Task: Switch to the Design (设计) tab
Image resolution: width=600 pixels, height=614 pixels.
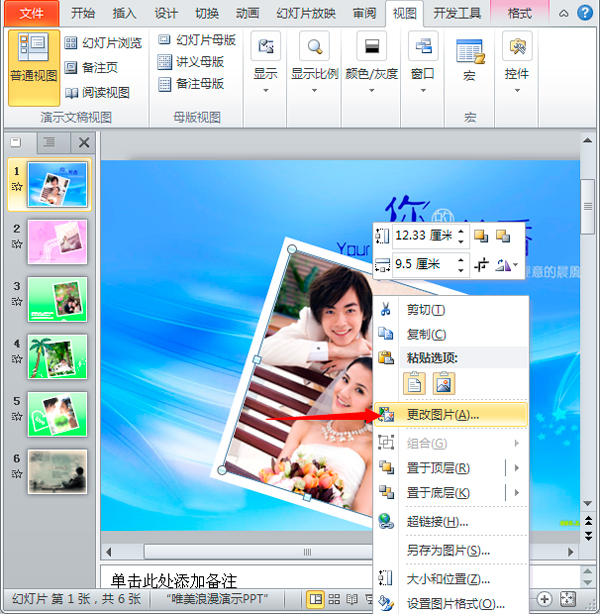Action: click(166, 13)
